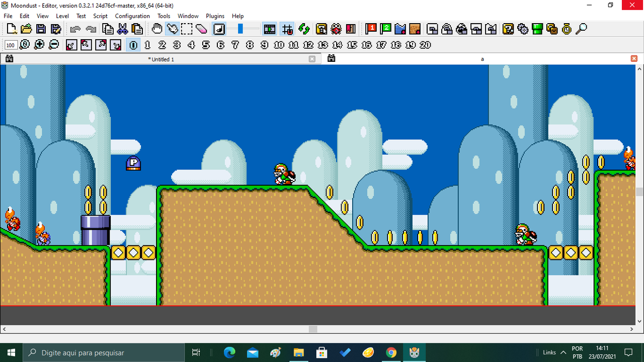Open the Plugins menu
Screen dimensions: 644x362
(x=215, y=16)
